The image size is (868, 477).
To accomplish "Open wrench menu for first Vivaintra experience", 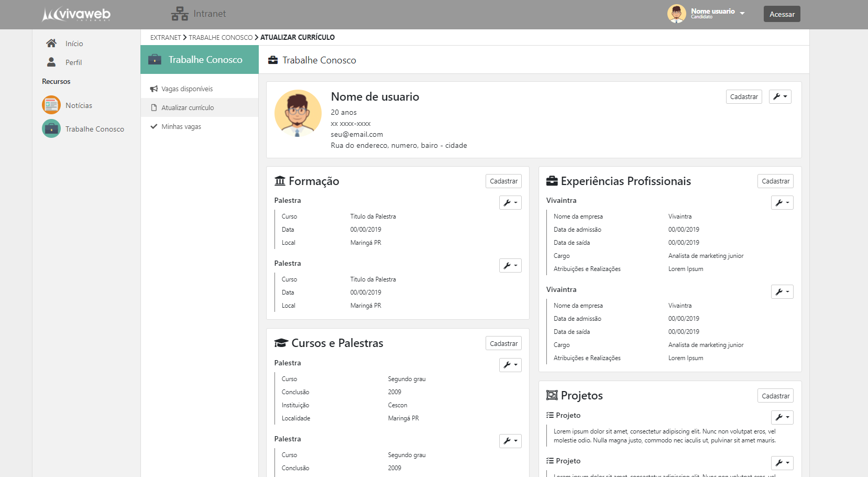I will (x=782, y=203).
